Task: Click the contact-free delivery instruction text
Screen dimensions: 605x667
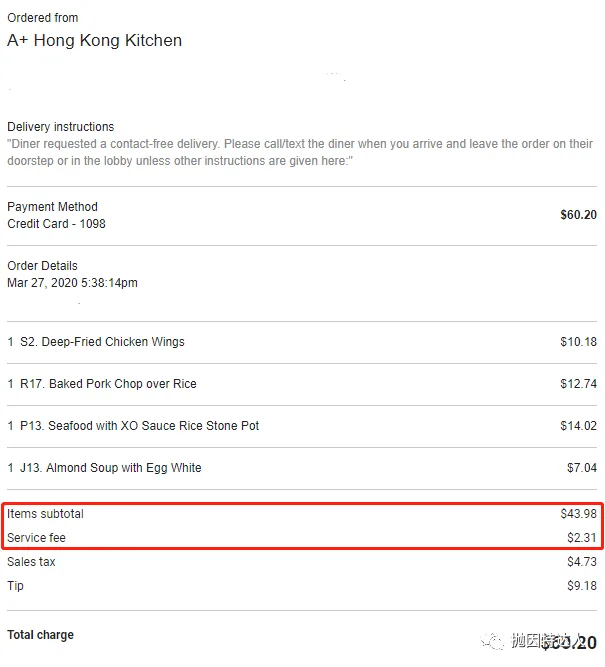Action: 300,152
